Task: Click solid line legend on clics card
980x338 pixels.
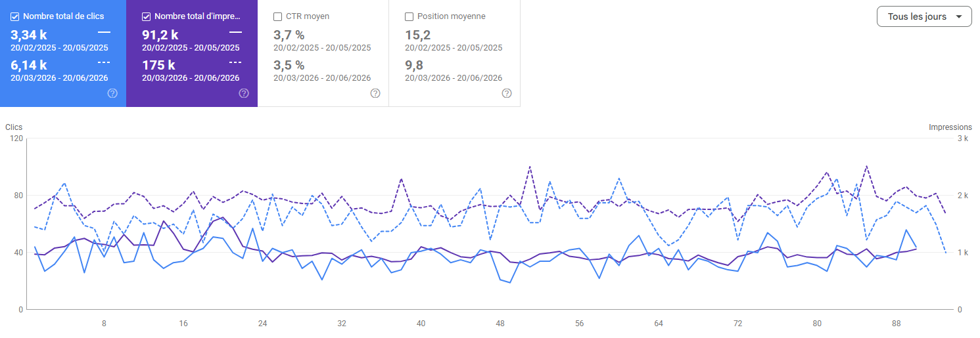Action: 104,32
